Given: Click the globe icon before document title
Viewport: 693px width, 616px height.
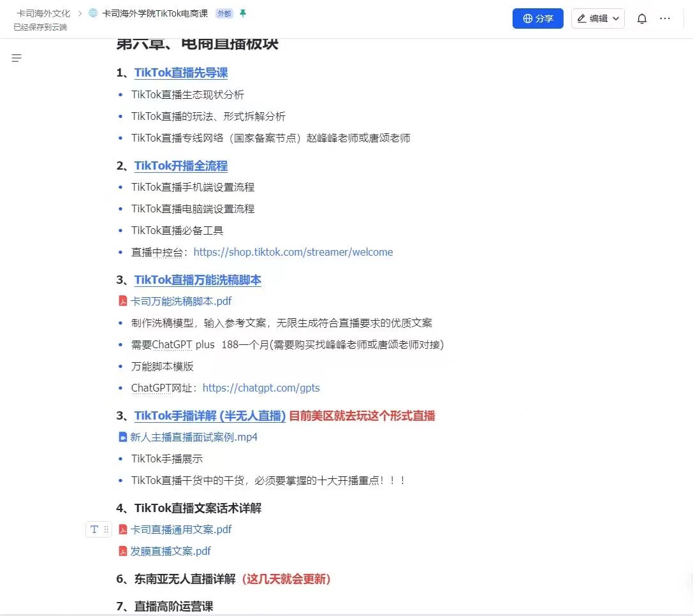Looking at the screenshot, I should click(x=93, y=13).
